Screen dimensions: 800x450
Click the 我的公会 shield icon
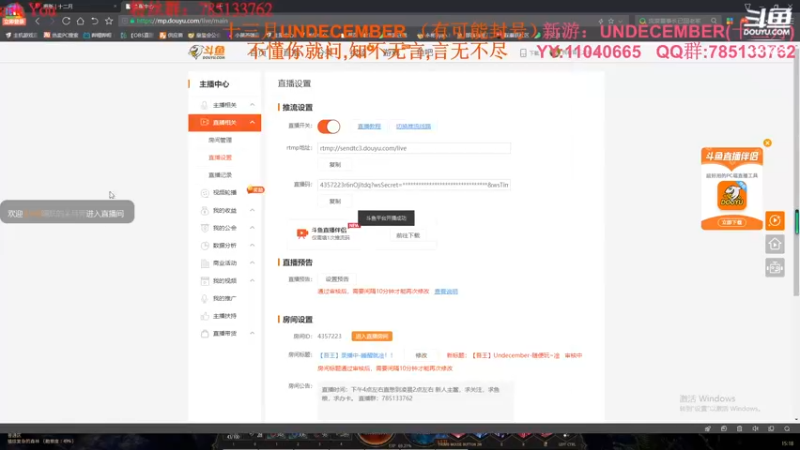point(205,228)
